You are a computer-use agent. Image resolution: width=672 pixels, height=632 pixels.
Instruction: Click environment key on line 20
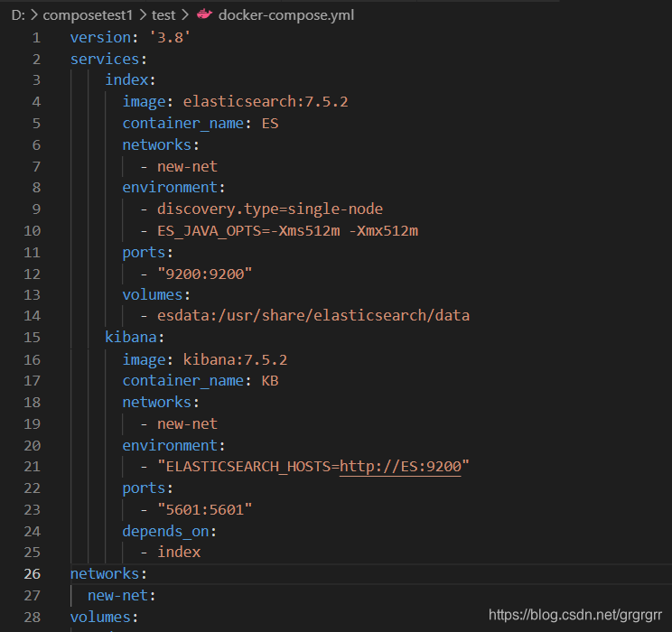(x=170, y=445)
